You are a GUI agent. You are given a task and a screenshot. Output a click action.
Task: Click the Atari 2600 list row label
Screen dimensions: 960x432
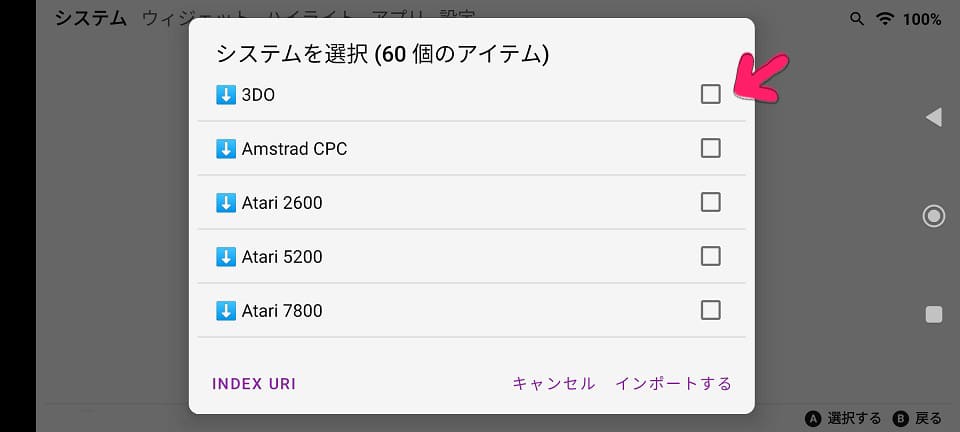click(282, 203)
